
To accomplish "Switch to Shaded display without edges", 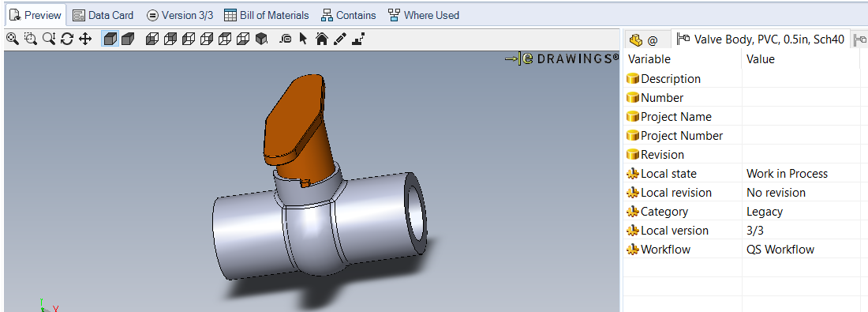I will 128,39.
